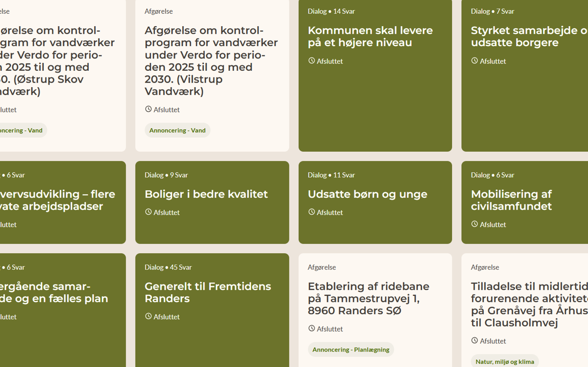
Task: Open 'Tilladelse til midlertidig forurenende aktiviteter' decision
Action: (x=528, y=304)
